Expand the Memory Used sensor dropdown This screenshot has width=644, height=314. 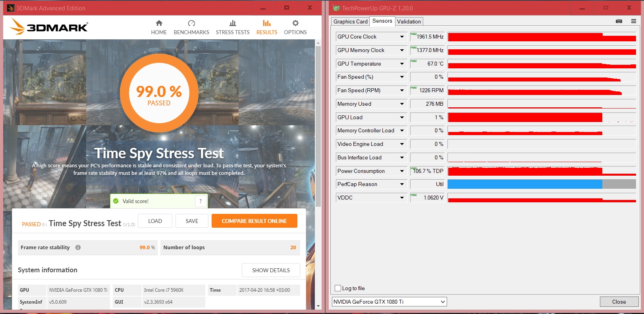pyautogui.click(x=402, y=104)
